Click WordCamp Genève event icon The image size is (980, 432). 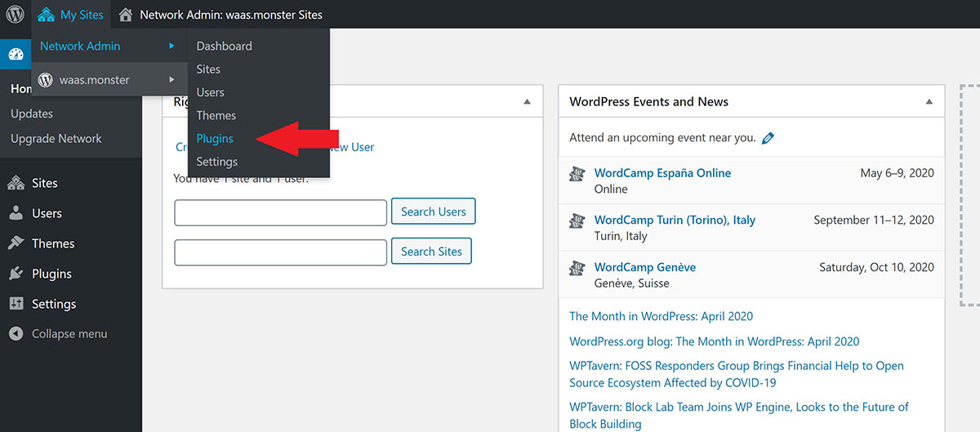577,269
